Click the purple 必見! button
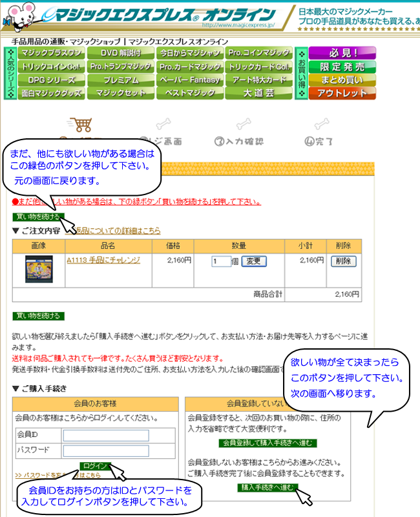Screen dimensions: 420x517 [x=342, y=53]
